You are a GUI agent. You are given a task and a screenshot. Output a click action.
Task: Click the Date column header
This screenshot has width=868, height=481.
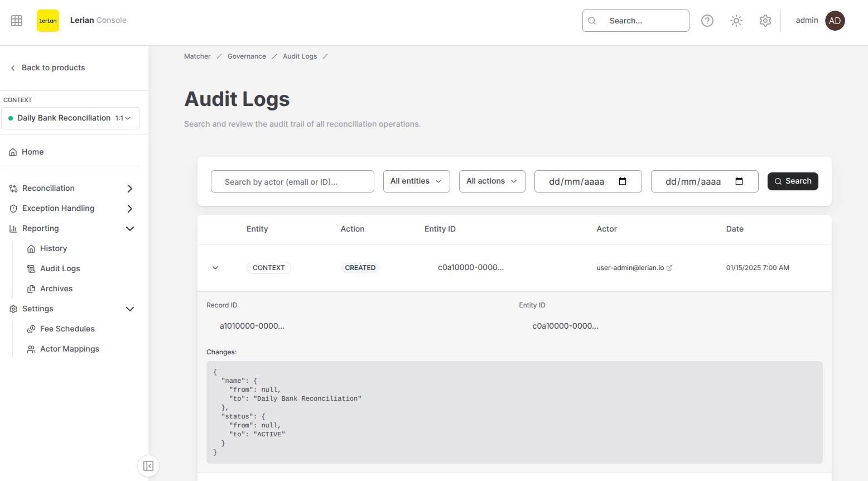(x=735, y=229)
